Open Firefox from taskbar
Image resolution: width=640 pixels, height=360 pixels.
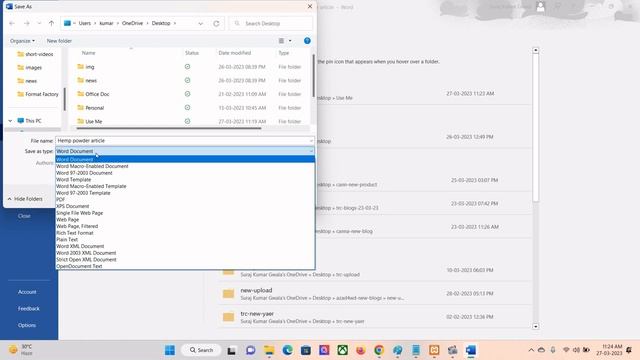coord(360,350)
